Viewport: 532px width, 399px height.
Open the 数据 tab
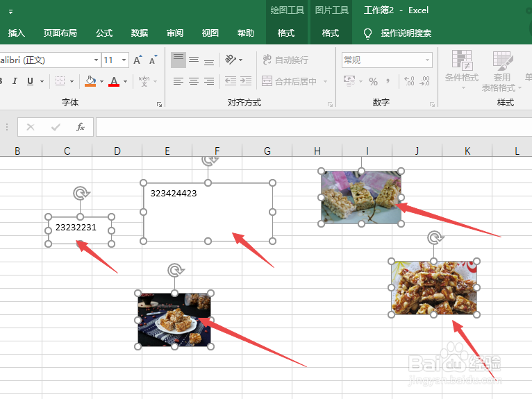pyautogui.click(x=140, y=33)
